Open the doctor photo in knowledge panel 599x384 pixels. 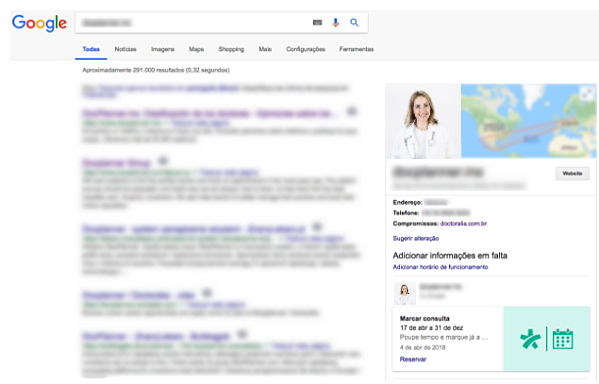[x=423, y=121]
